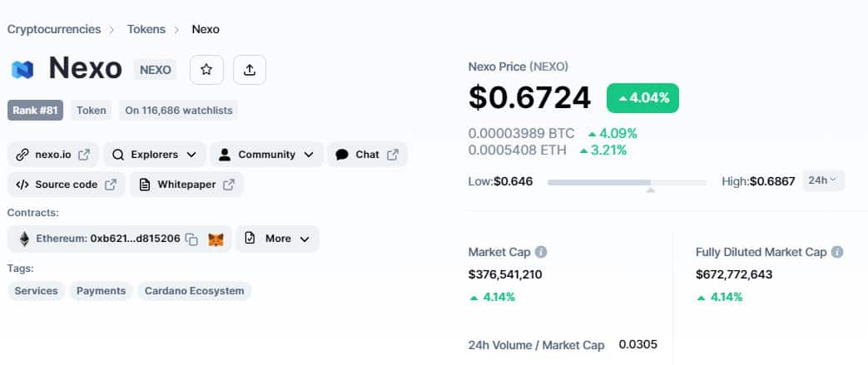This screenshot has height=365, width=868.
Task: Expand the Explorers dropdown
Action: (191, 155)
